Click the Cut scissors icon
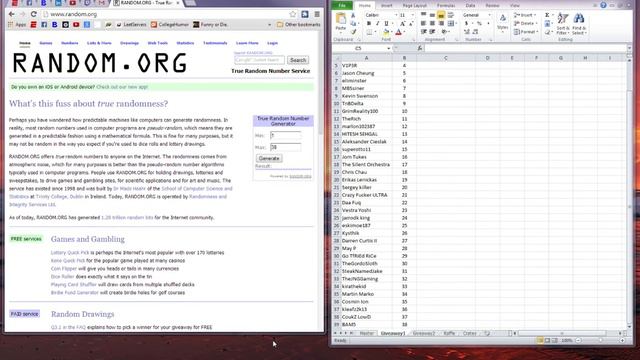Viewport: 640px width, 360px height. click(353, 15)
